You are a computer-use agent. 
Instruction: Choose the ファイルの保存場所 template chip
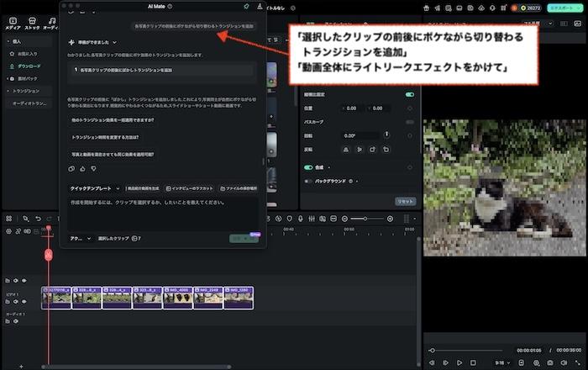click(x=239, y=188)
